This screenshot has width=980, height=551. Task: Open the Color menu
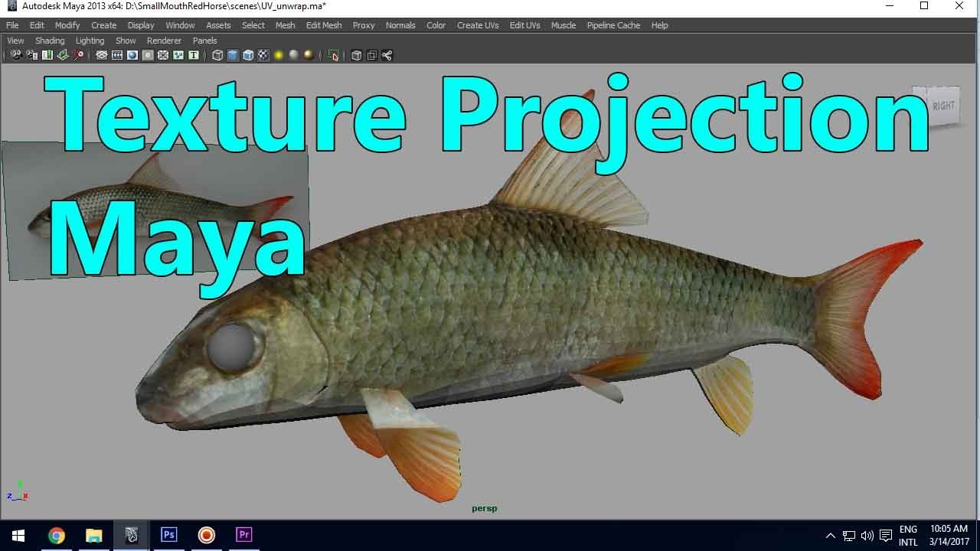[436, 25]
